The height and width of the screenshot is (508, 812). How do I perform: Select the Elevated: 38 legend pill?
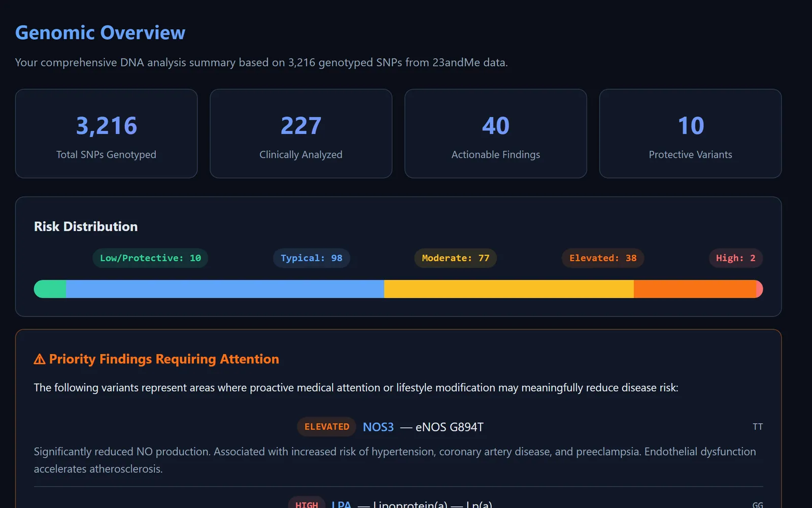tap(603, 258)
